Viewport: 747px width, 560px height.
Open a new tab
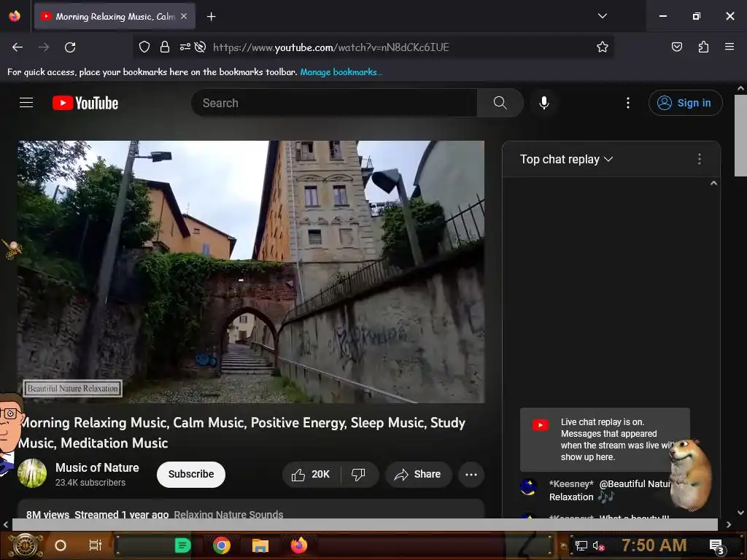(x=211, y=17)
